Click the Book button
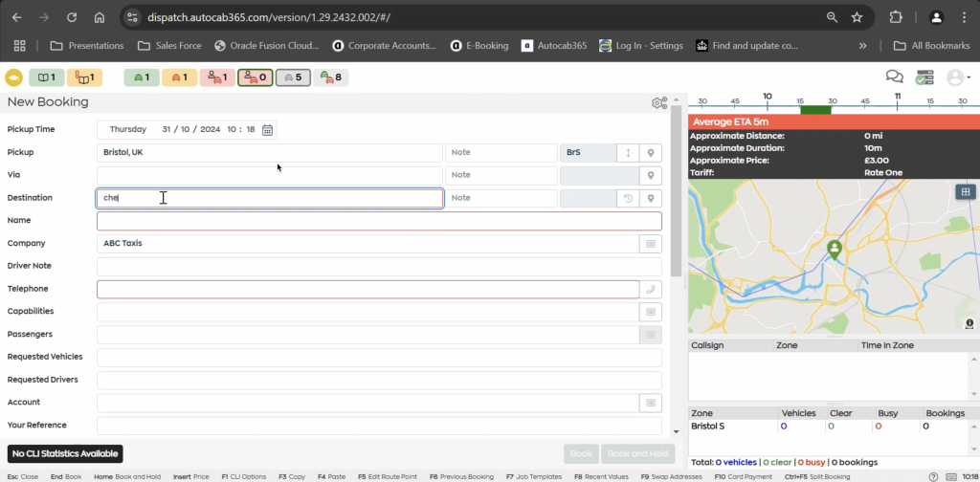Image resolution: width=980 pixels, height=482 pixels. coord(581,454)
